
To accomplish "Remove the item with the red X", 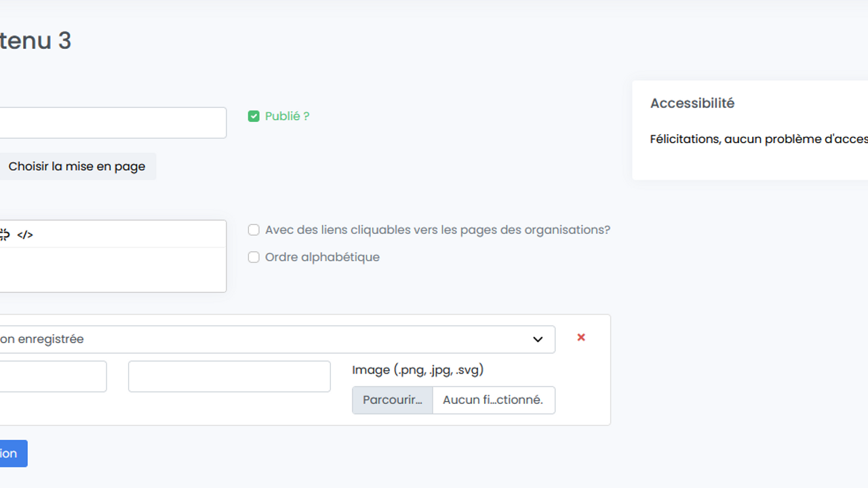I will tap(581, 338).
